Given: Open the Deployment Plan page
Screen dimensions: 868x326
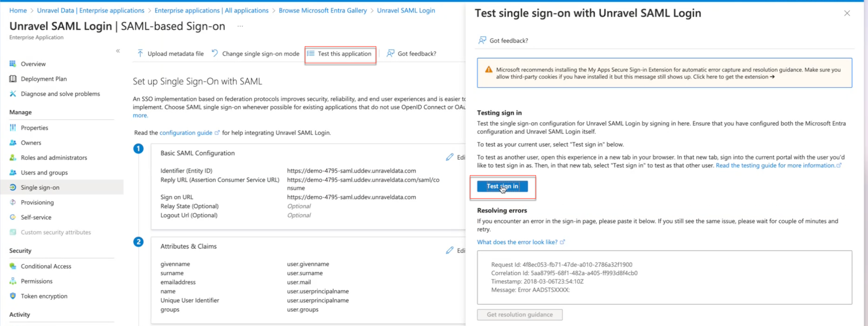Looking at the screenshot, I should pos(44,78).
